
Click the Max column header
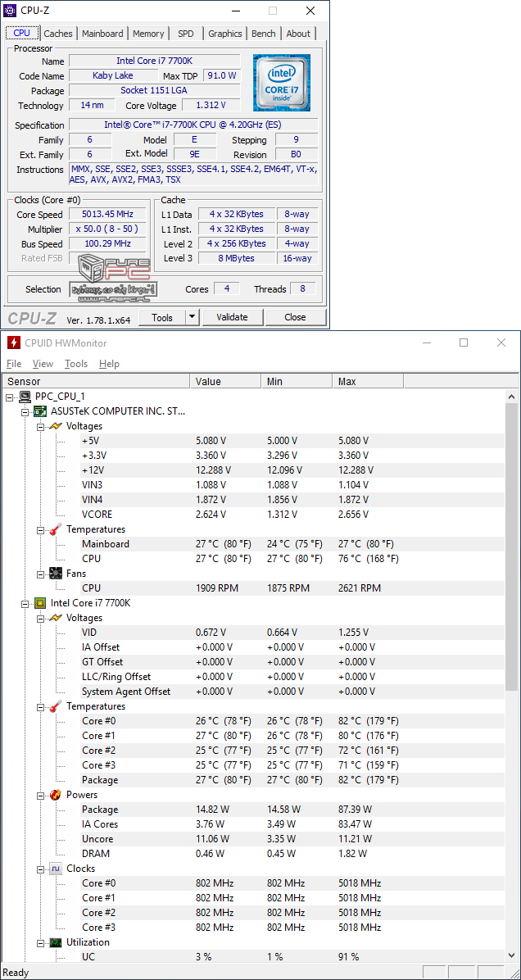coord(368,381)
